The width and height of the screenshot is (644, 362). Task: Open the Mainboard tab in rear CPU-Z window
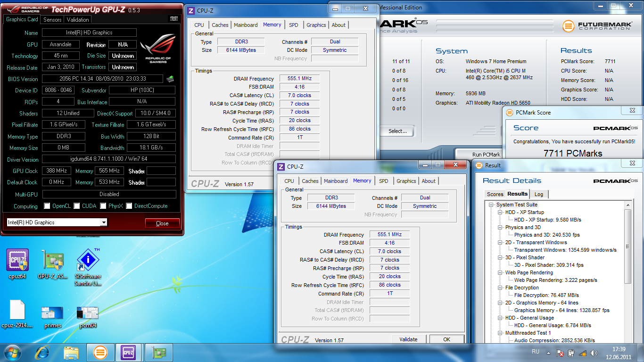[x=246, y=25]
